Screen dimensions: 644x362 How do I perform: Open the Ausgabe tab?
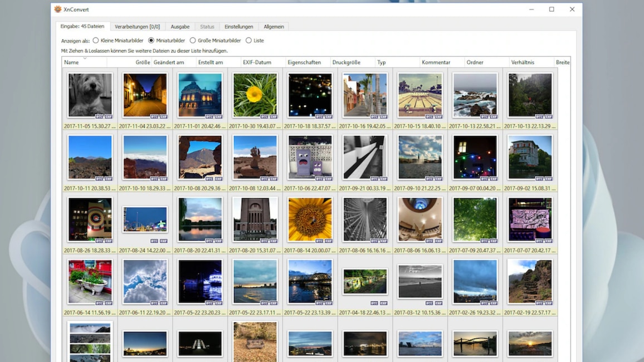click(180, 27)
